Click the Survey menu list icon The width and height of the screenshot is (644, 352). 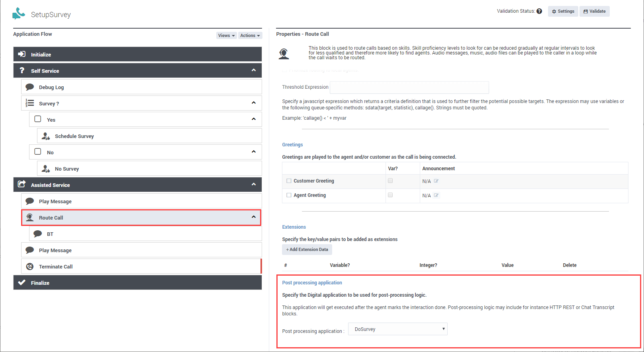[x=29, y=103]
